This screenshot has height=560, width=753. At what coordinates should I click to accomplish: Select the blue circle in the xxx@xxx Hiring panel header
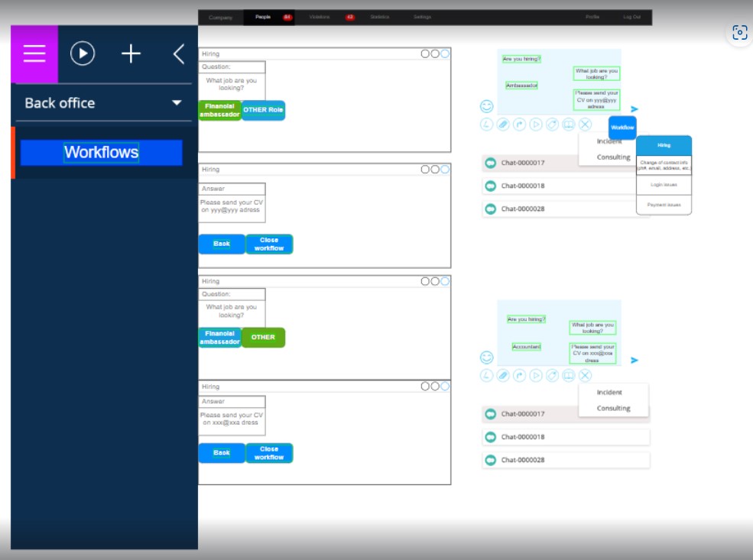point(445,387)
